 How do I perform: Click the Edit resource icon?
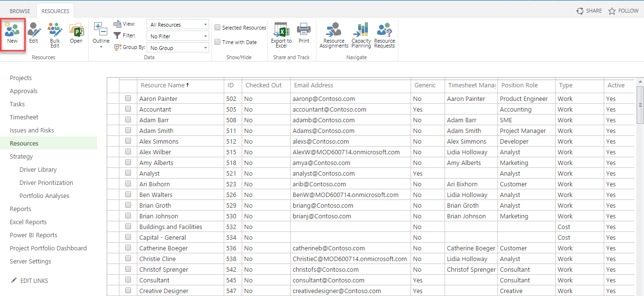pos(33,33)
